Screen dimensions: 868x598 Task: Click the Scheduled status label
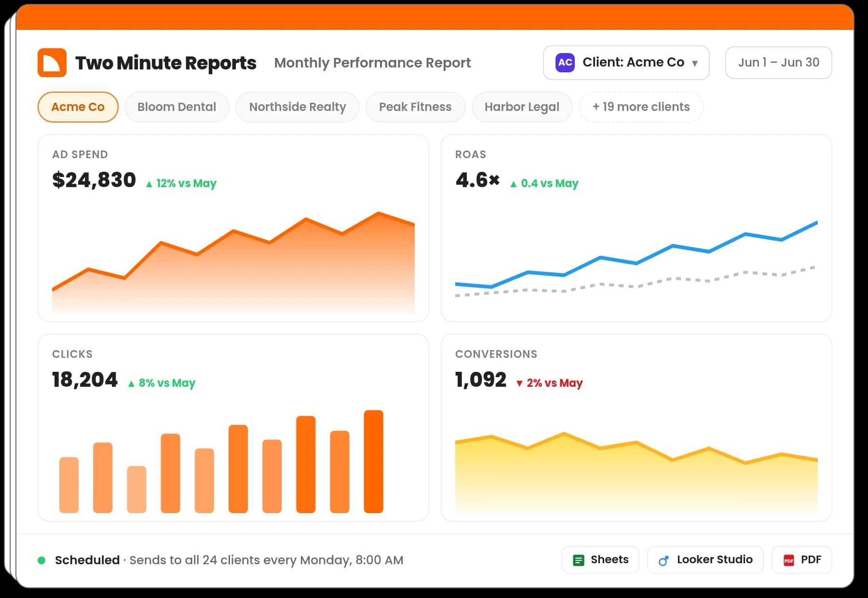[87, 560]
